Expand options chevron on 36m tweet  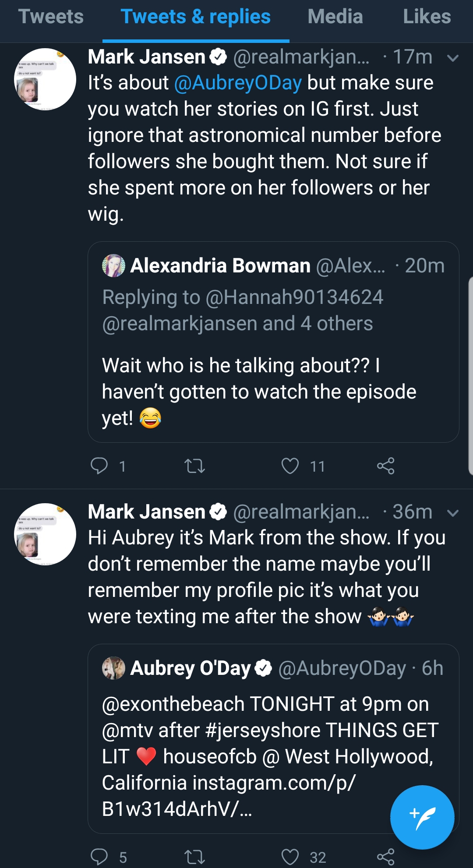pos(453,513)
